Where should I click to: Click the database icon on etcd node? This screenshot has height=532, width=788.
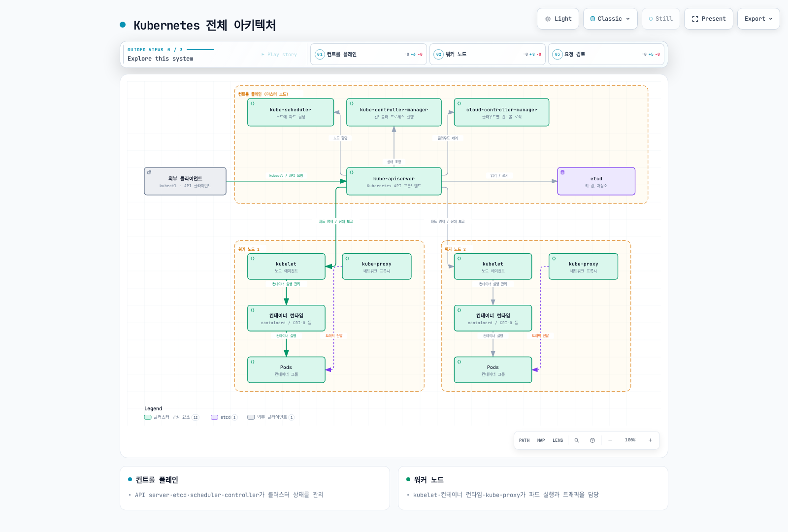tap(562, 172)
